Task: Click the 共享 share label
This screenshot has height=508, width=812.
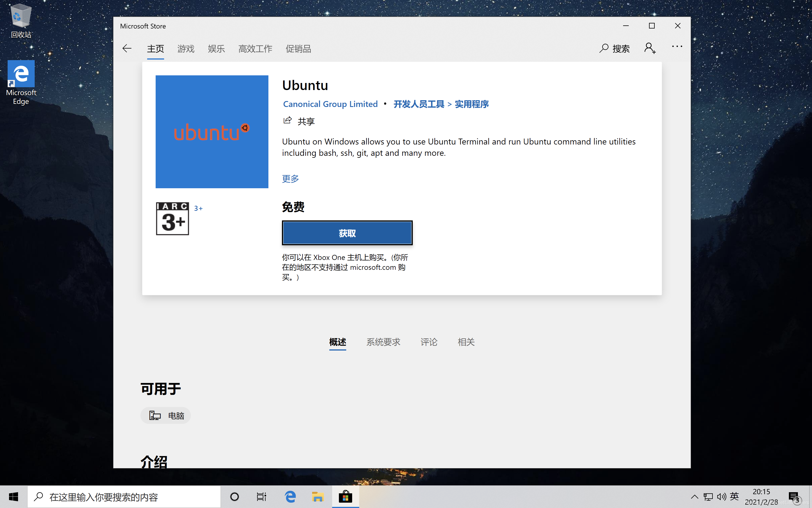Action: click(306, 121)
